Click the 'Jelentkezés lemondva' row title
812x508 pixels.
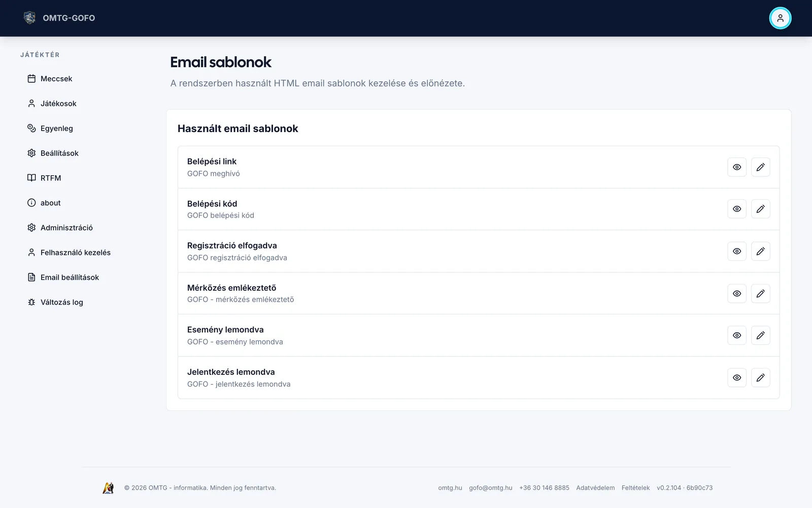(x=231, y=372)
